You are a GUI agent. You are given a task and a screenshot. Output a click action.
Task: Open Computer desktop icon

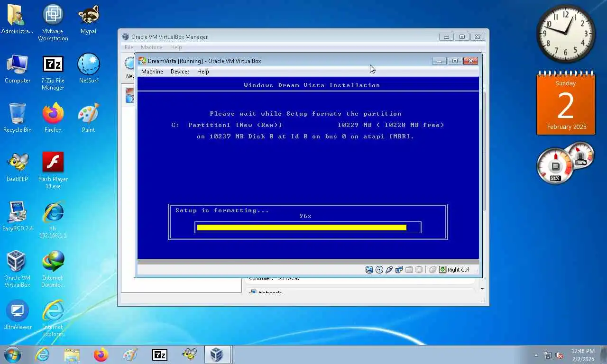[18, 69]
